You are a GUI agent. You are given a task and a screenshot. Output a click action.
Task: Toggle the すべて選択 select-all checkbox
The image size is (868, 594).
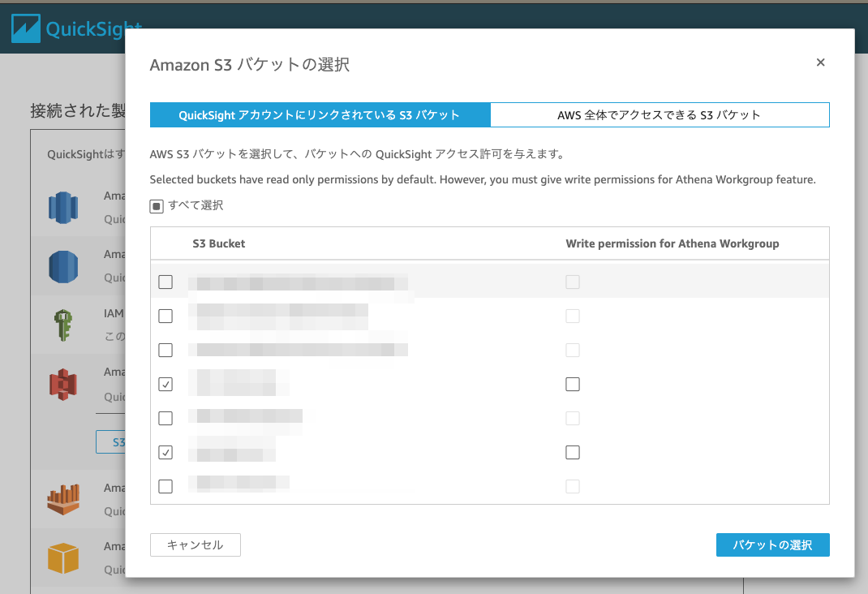(157, 206)
